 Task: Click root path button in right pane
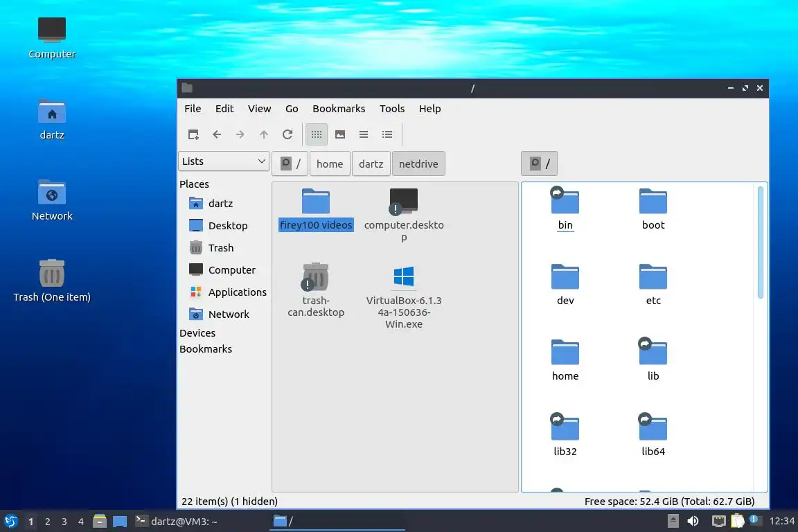pos(540,163)
